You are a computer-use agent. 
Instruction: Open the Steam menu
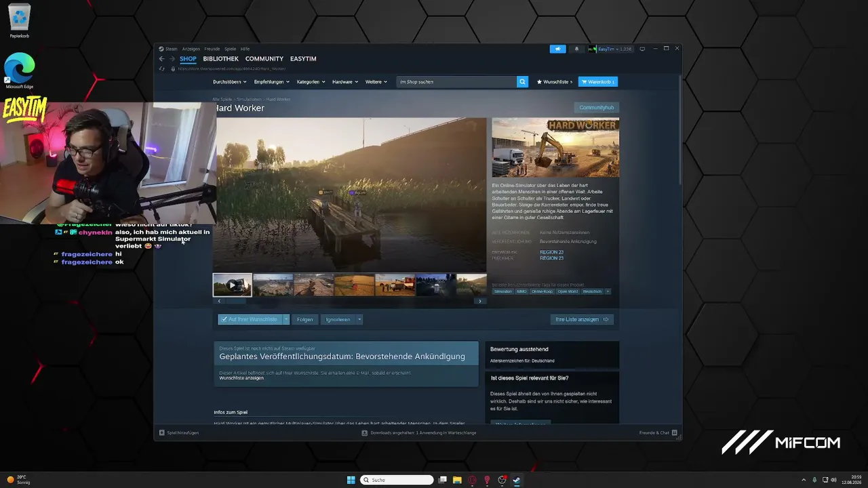171,49
